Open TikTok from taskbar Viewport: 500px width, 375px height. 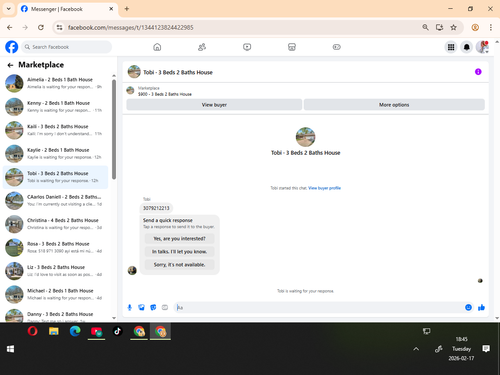[117, 331]
